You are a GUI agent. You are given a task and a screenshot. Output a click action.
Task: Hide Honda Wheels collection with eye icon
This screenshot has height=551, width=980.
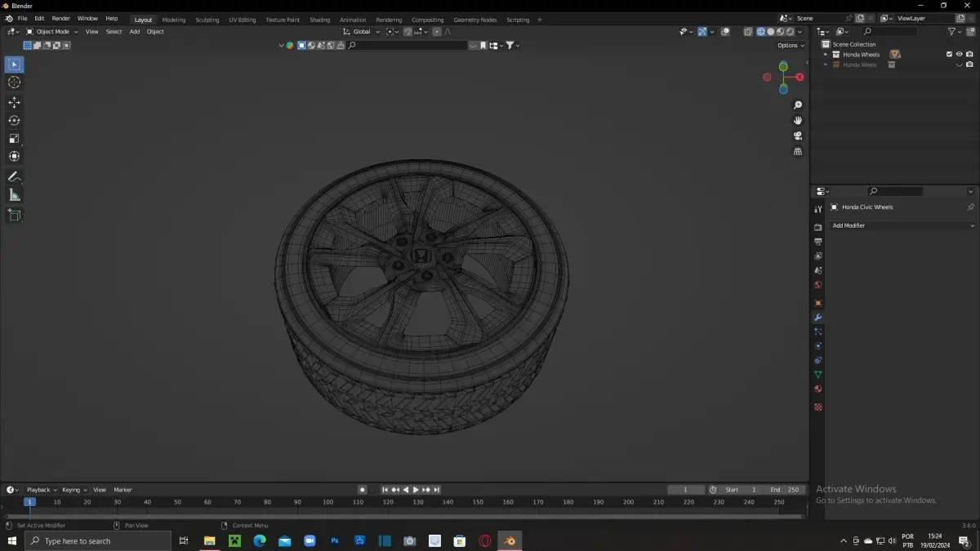tap(960, 55)
